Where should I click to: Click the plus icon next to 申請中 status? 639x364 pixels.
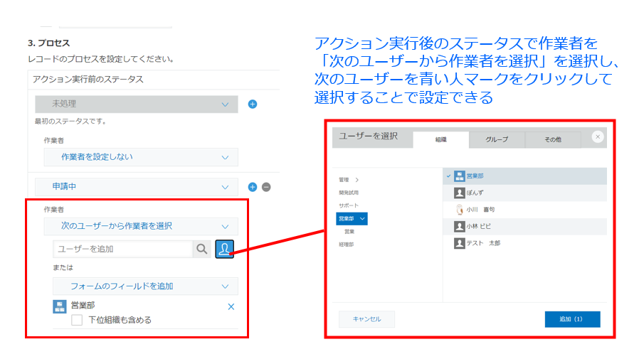253,187
